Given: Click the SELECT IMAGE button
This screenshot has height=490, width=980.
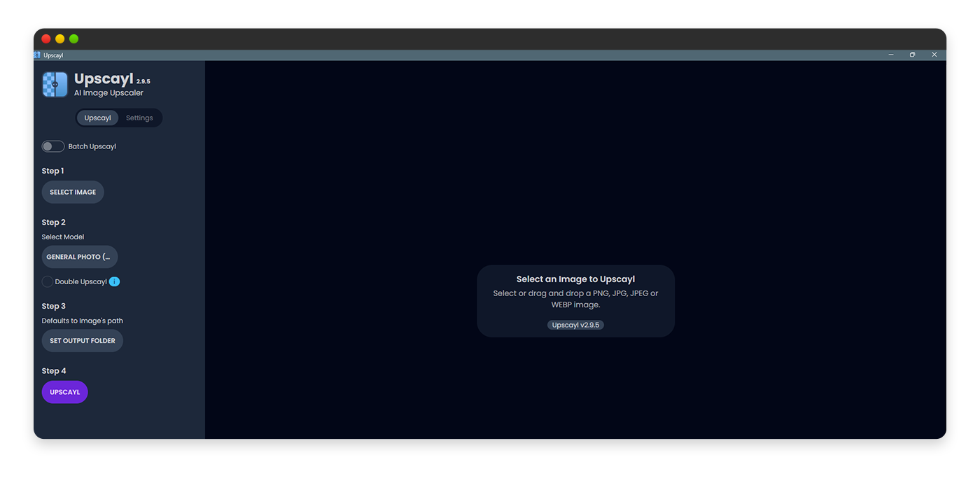Looking at the screenshot, I should click(73, 192).
